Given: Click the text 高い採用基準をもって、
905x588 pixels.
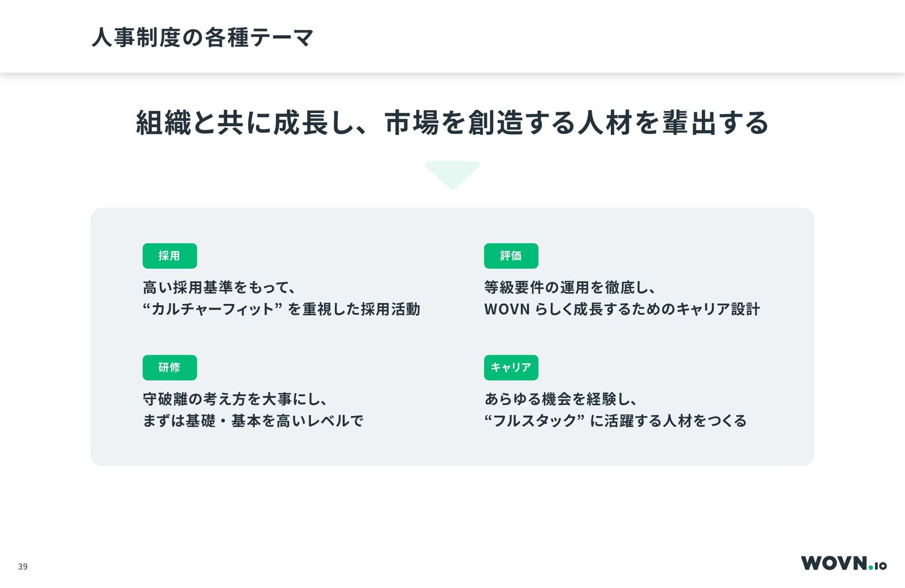Looking at the screenshot, I should coord(219,287).
